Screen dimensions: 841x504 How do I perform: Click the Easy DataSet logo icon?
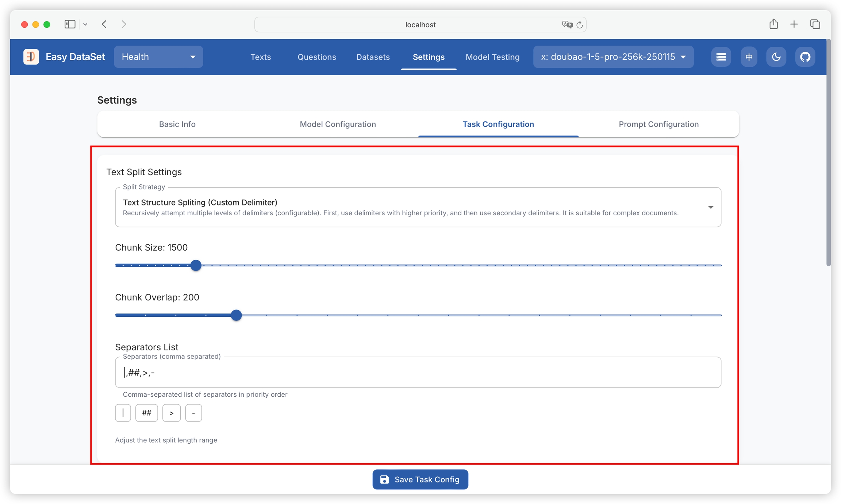[31, 57]
